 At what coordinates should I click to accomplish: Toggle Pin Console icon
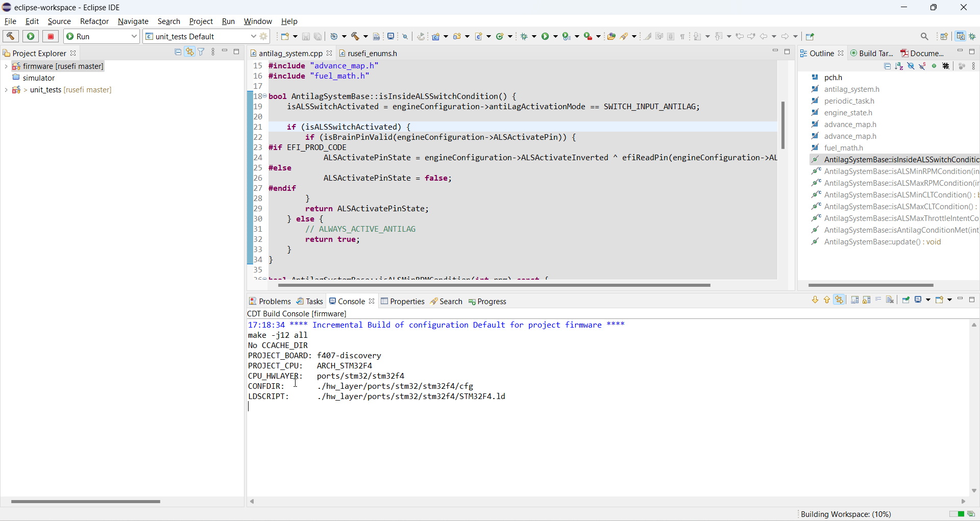(x=906, y=300)
